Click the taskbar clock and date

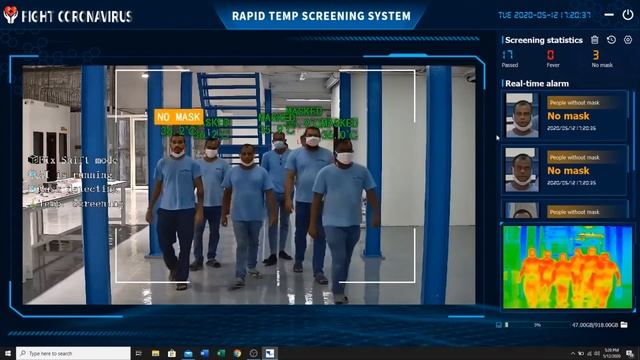(611, 353)
